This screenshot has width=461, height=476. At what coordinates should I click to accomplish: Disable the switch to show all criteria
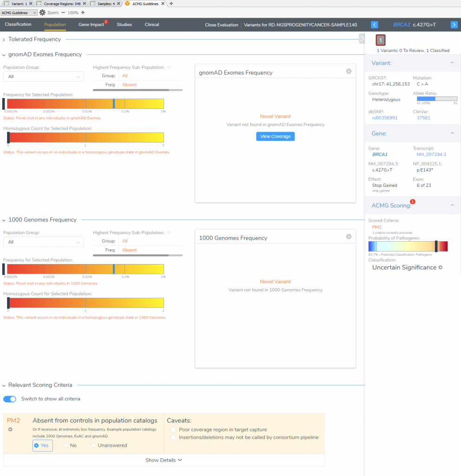(x=10, y=399)
